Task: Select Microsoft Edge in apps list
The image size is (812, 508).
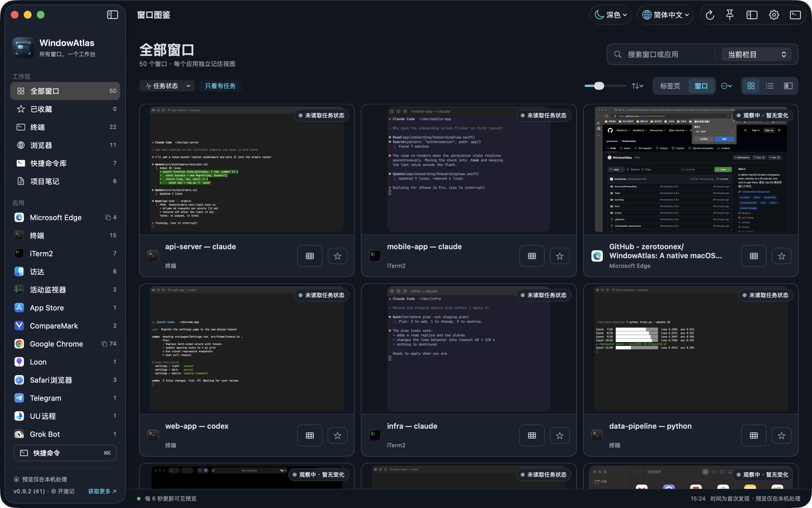Action: coord(65,217)
